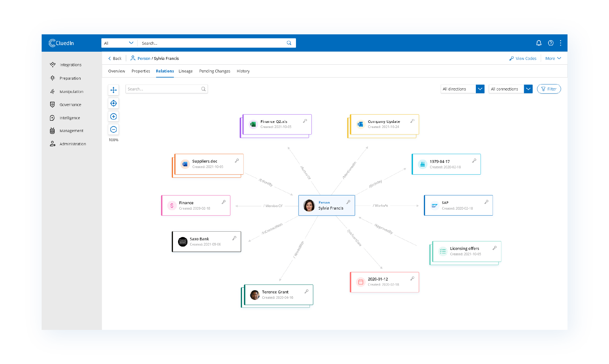Expand the search scope dropdown next to CluedIn logo

[131, 43]
